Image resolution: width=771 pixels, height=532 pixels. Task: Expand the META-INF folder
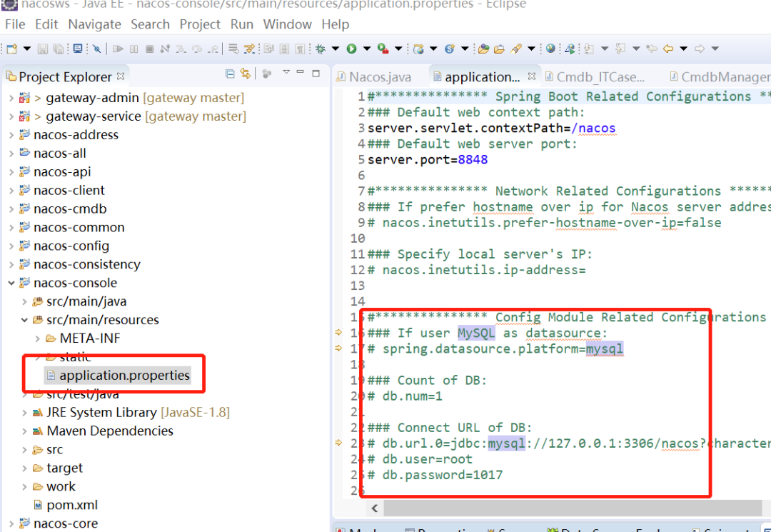(x=37, y=338)
